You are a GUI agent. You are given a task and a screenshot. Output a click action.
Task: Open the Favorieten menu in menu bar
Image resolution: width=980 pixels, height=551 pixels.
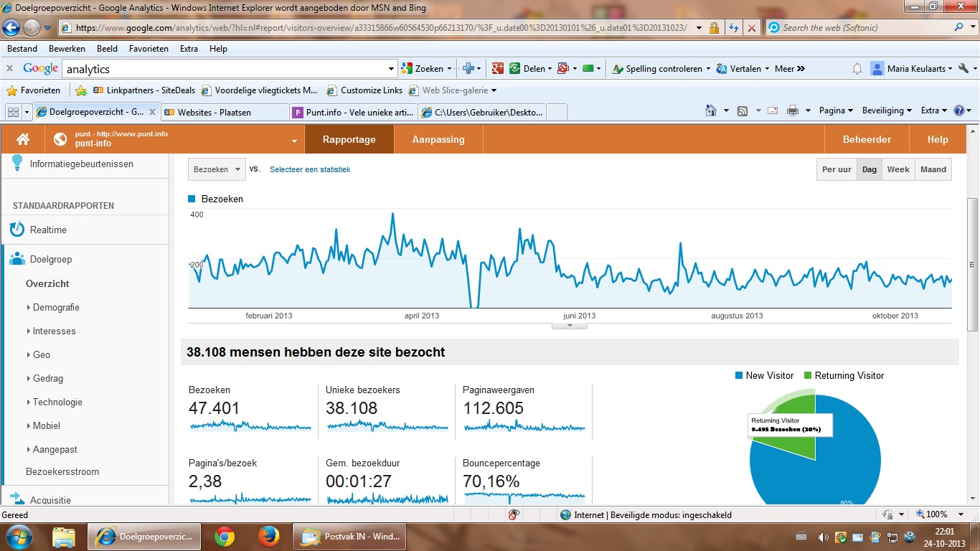tap(149, 49)
